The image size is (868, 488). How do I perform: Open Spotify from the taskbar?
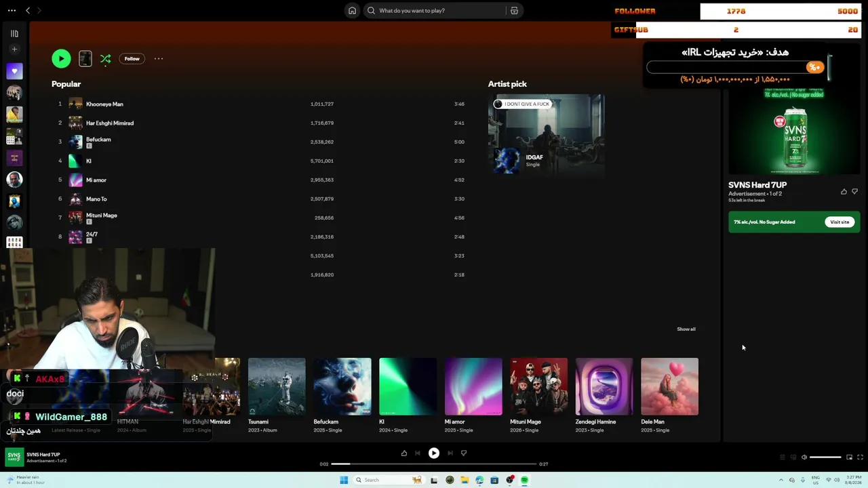pyautogui.click(x=524, y=481)
